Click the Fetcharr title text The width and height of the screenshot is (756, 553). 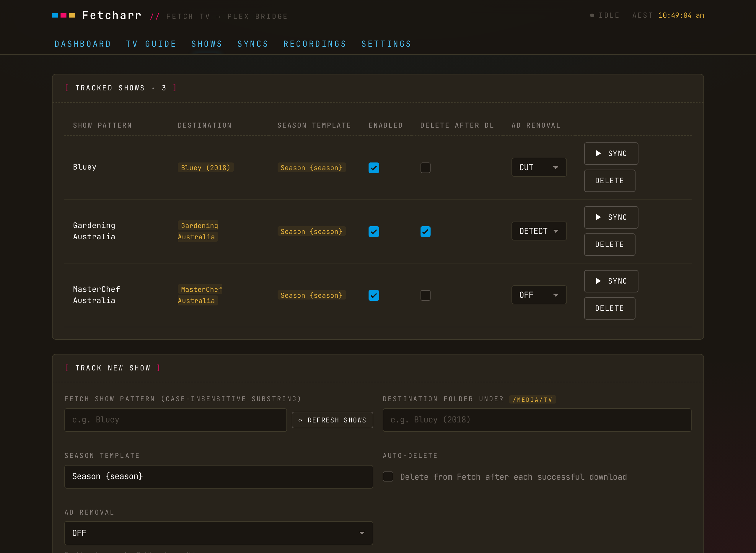click(x=112, y=15)
